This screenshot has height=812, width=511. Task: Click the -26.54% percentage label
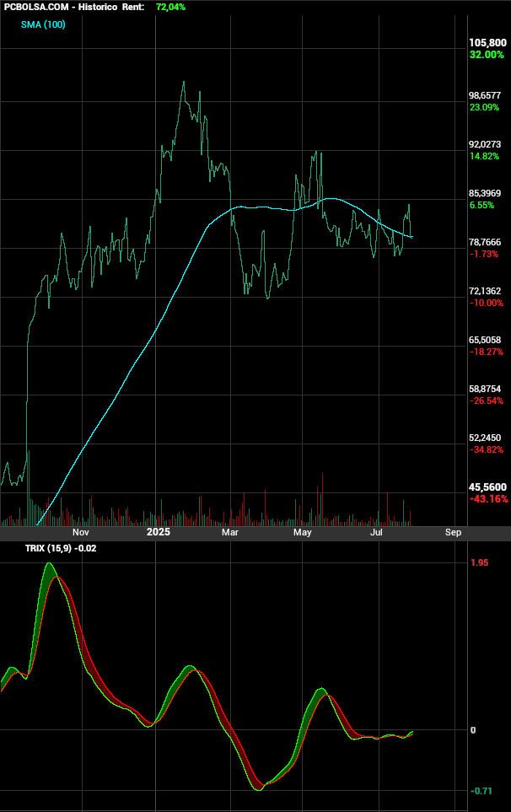coord(487,401)
